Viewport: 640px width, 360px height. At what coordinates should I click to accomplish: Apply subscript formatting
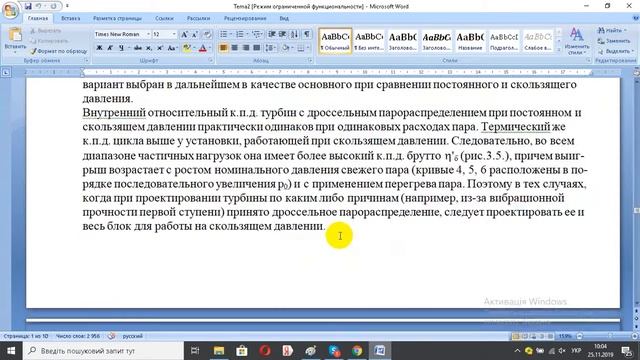149,48
